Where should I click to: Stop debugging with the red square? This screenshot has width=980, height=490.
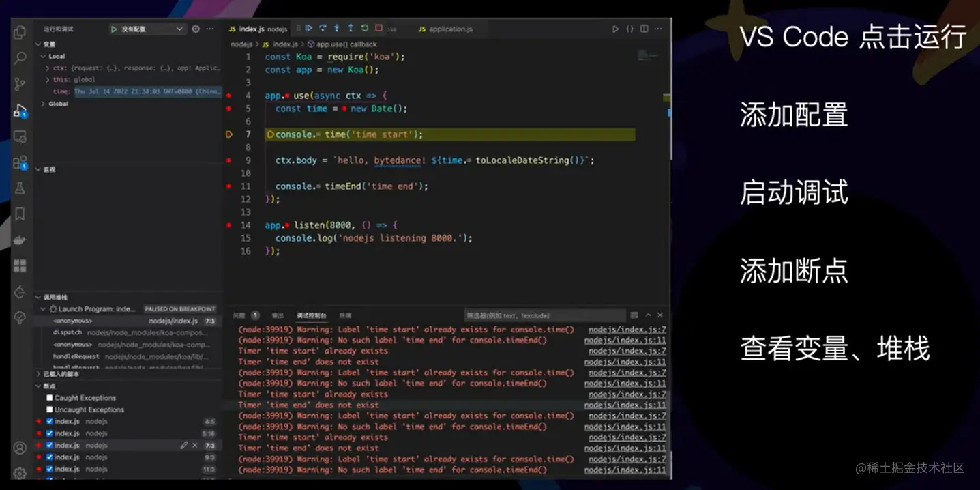[x=378, y=29]
